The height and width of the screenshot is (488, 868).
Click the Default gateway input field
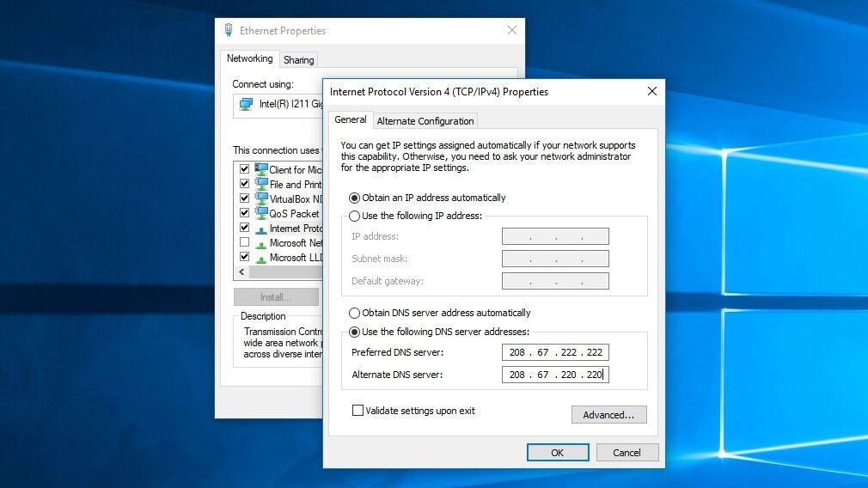pos(555,281)
